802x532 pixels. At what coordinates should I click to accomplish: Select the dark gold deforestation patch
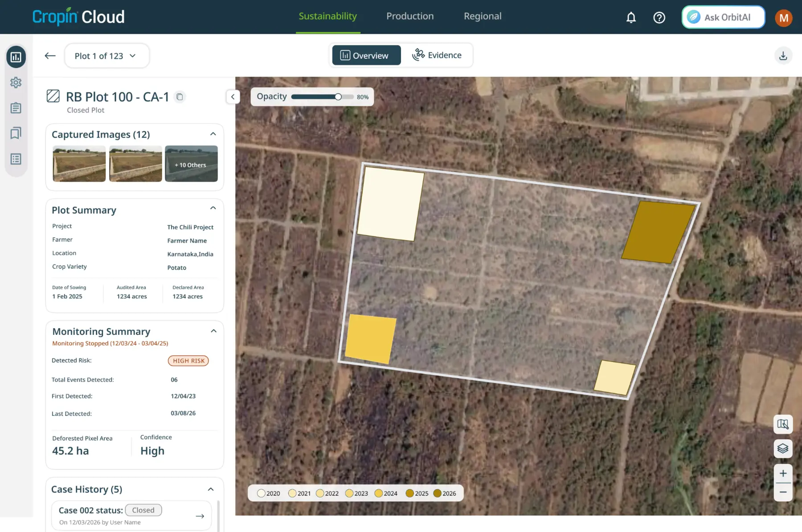(658, 232)
